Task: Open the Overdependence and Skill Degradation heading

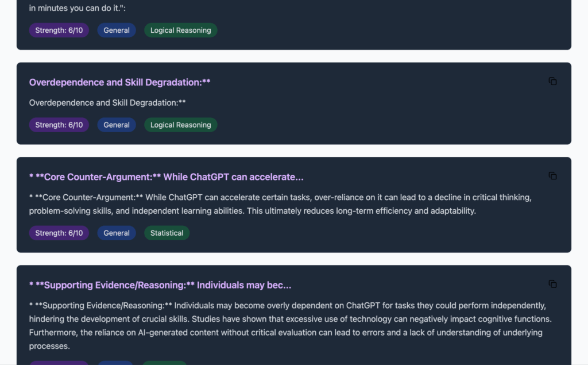Action: 119,82
